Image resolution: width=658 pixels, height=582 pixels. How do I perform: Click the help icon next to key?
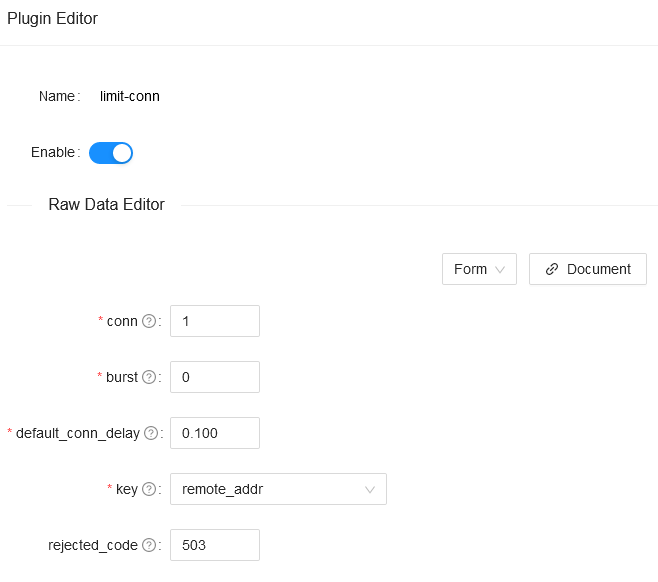coord(149,489)
